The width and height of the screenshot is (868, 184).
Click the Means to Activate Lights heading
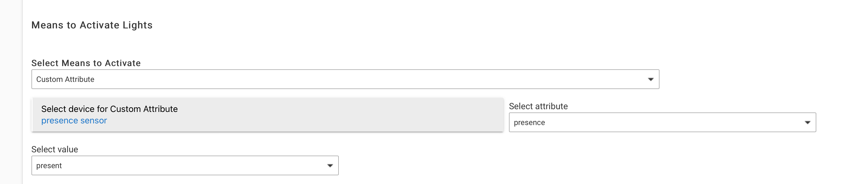92,25
